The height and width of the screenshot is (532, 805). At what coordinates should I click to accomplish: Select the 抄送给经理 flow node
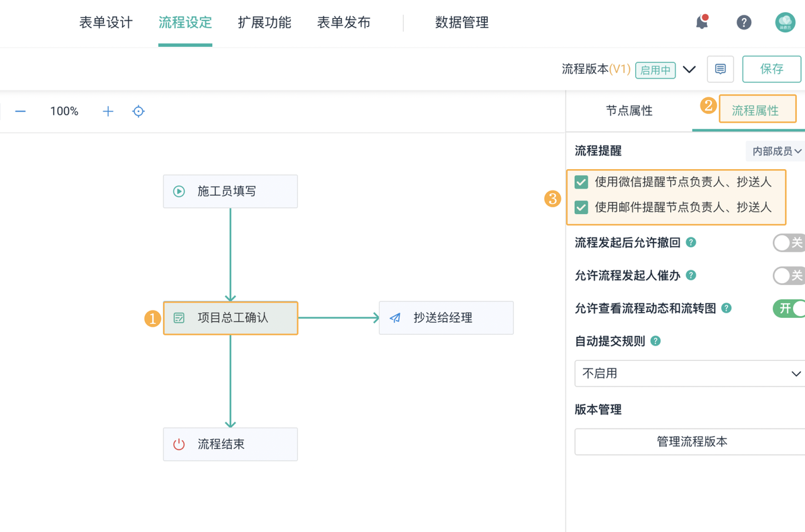pos(446,318)
